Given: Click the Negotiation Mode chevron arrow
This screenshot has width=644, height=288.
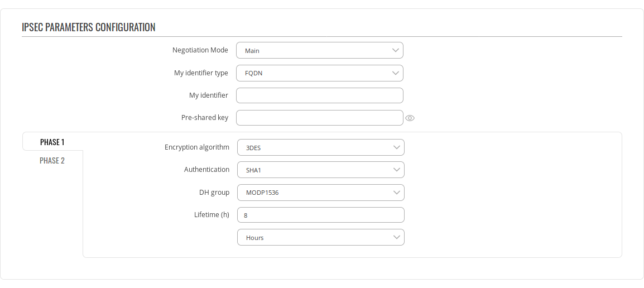Looking at the screenshot, I should [396, 51].
